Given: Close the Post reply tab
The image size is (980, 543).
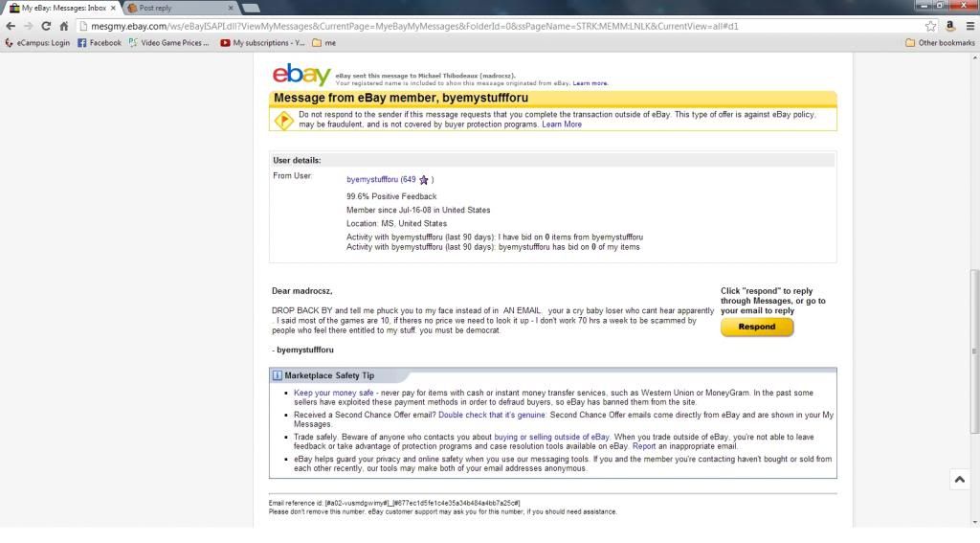Looking at the screenshot, I should [231, 8].
